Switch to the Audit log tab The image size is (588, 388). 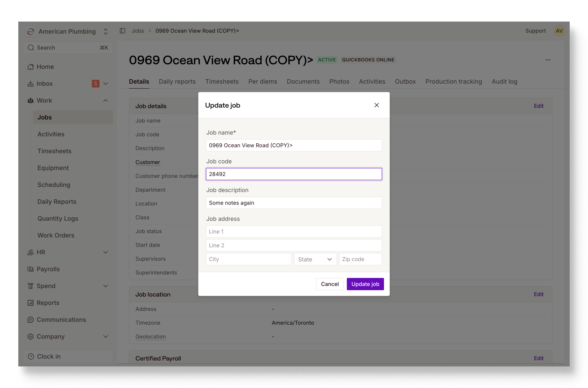[504, 81]
